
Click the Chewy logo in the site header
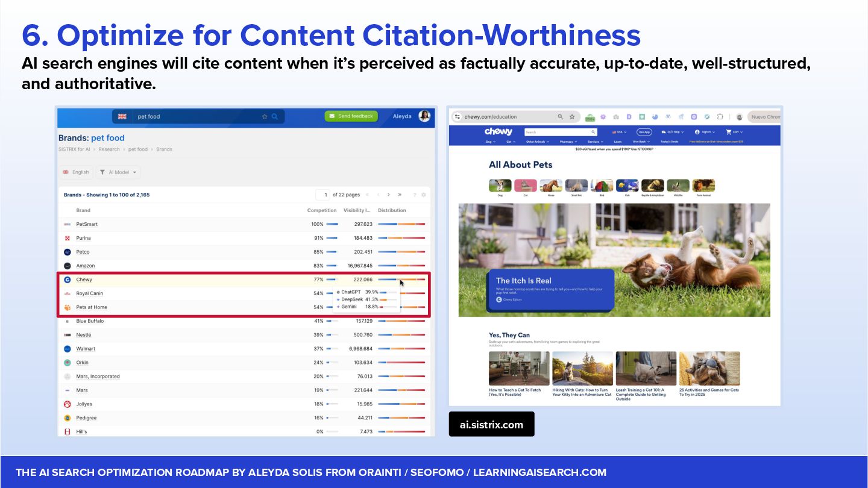click(498, 131)
